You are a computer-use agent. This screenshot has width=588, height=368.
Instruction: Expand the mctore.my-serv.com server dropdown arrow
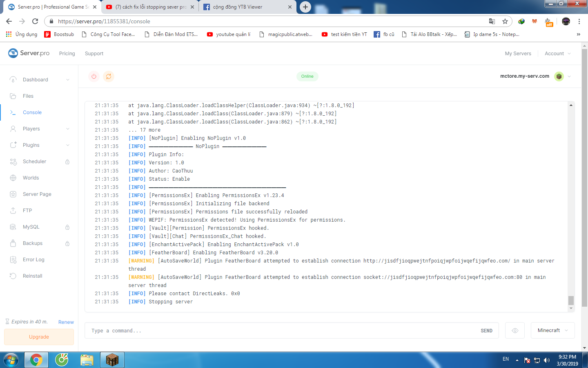569,76
